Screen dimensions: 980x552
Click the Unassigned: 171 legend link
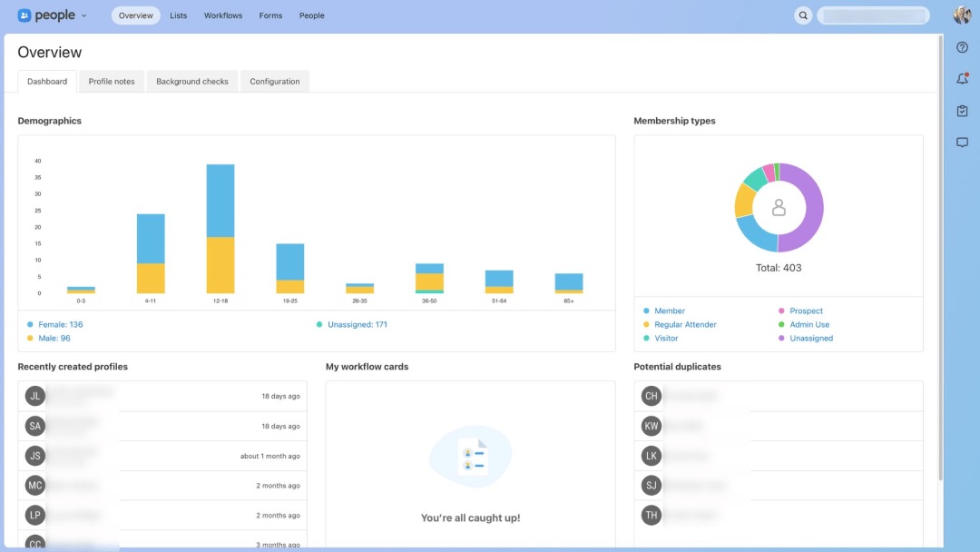tap(358, 324)
